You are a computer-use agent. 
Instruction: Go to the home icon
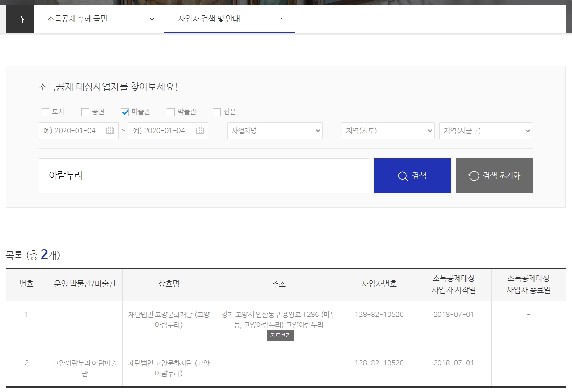click(20, 19)
